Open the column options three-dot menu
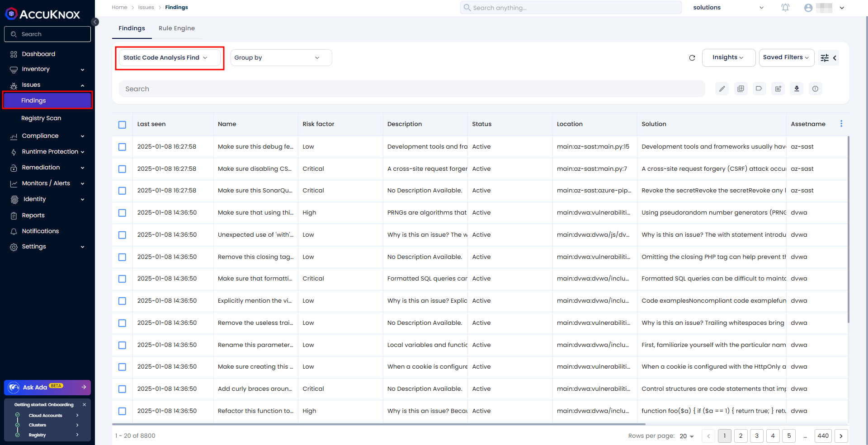 841,124
